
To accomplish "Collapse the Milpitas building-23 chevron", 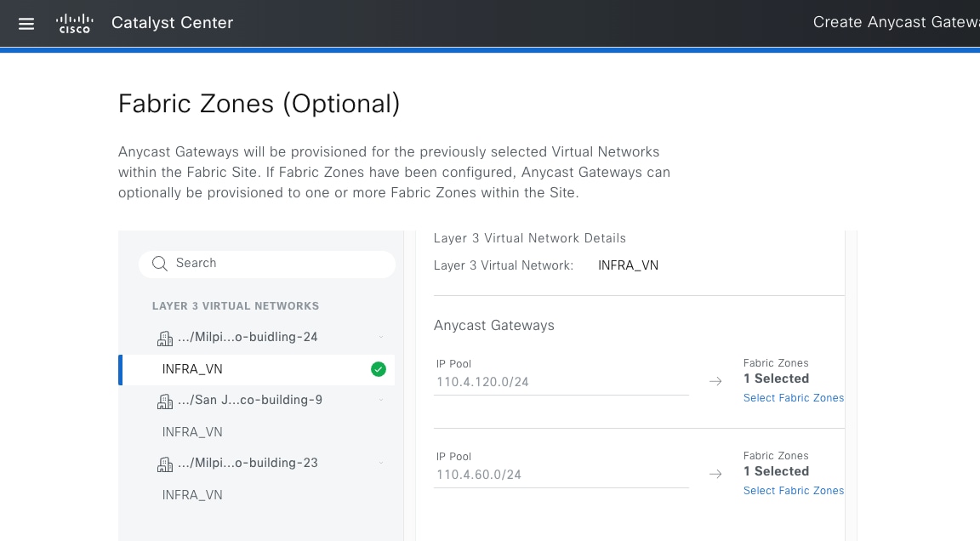I will point(381,464).
